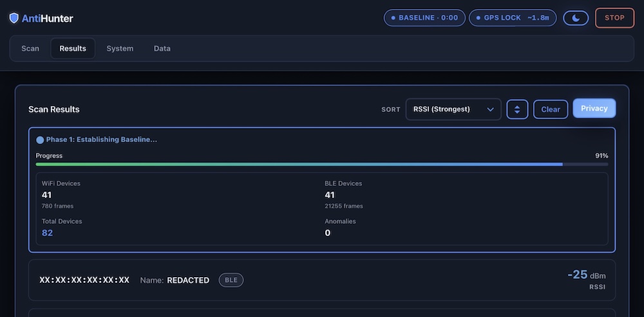Stop the scan with the STOP button
This screenshot has width=644, height=317.
[x=614, y=18]
